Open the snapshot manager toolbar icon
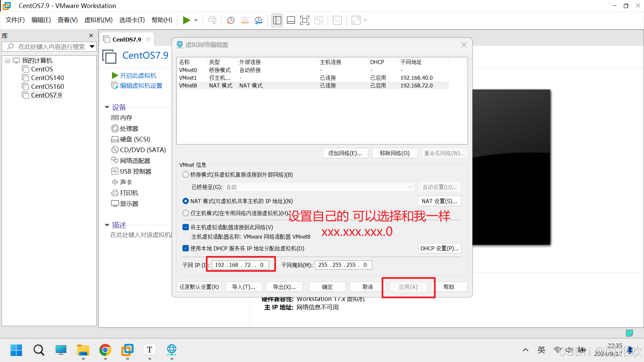This screenshot has height=362, width=644. [x=258, y=20]
